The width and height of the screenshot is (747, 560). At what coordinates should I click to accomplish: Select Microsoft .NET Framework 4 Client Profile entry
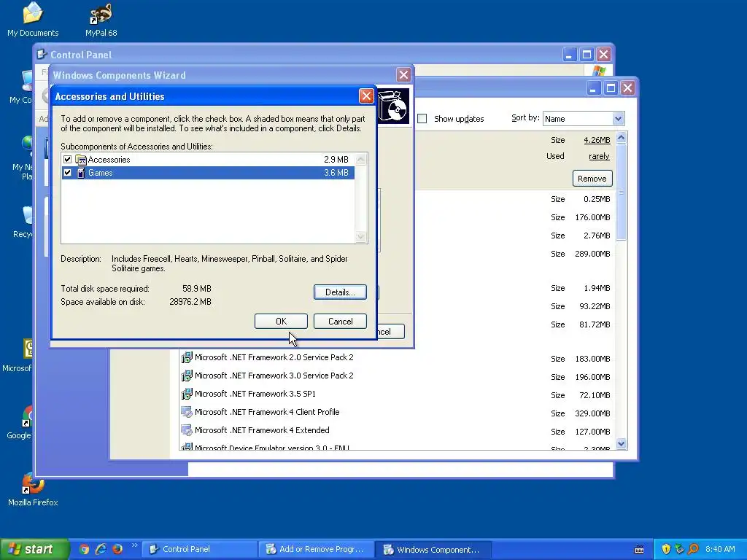[267, 412]
